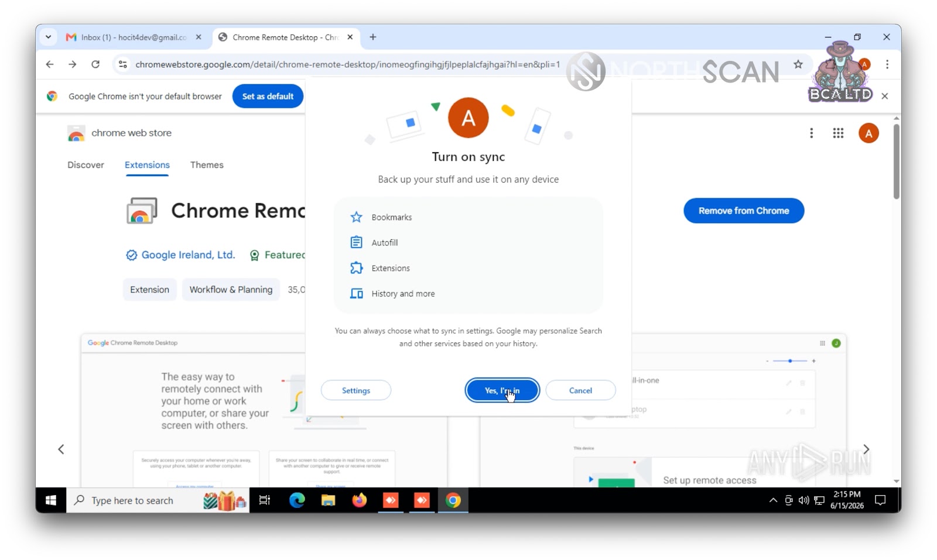
Task: Launch Firefox from the taskbar
Action: pyautogui.click(x=359, y=500)
